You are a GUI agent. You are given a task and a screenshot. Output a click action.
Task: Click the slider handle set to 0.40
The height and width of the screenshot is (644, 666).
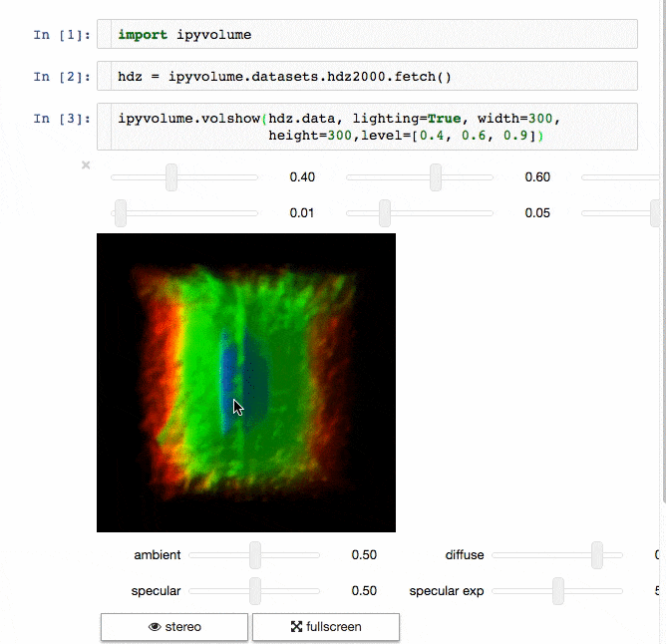[x=171, y=177]
